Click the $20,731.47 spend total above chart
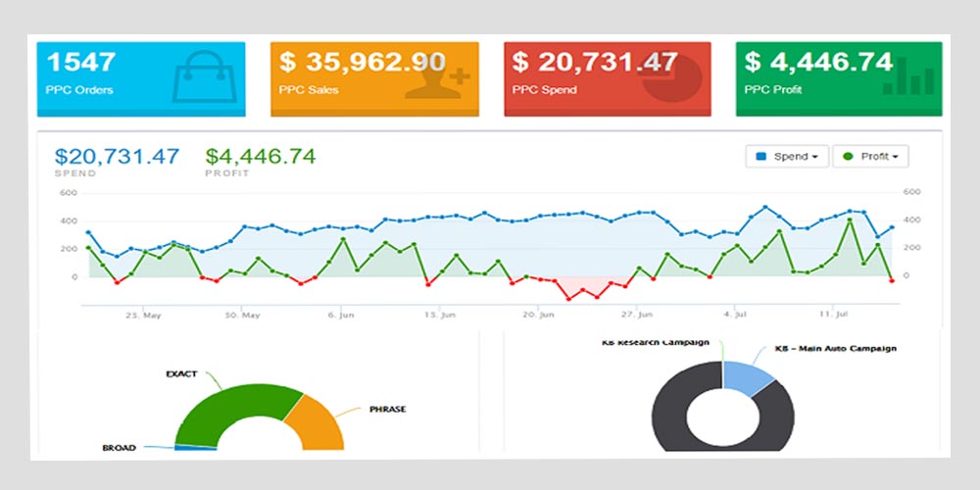 coord(117,156)
